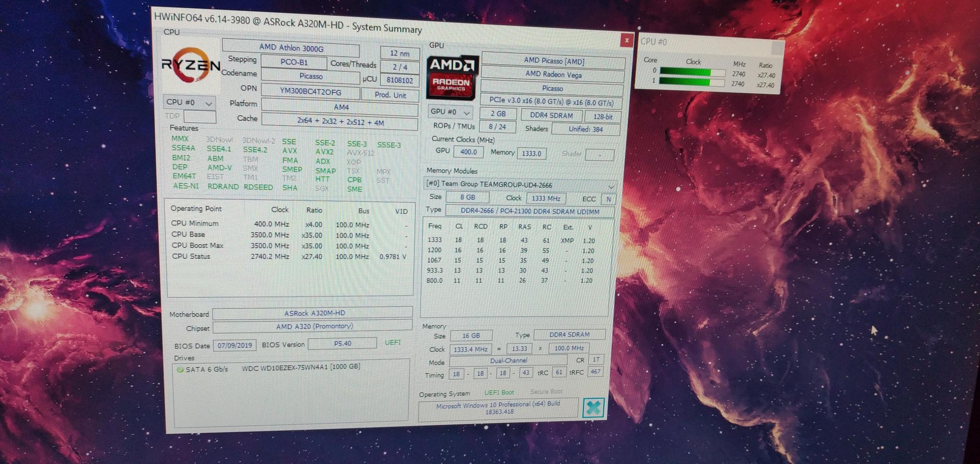Click the PCIe v3.0 x16 bus field
The height and width of the screenshot is (464, 980).
[x=551, y=102]
